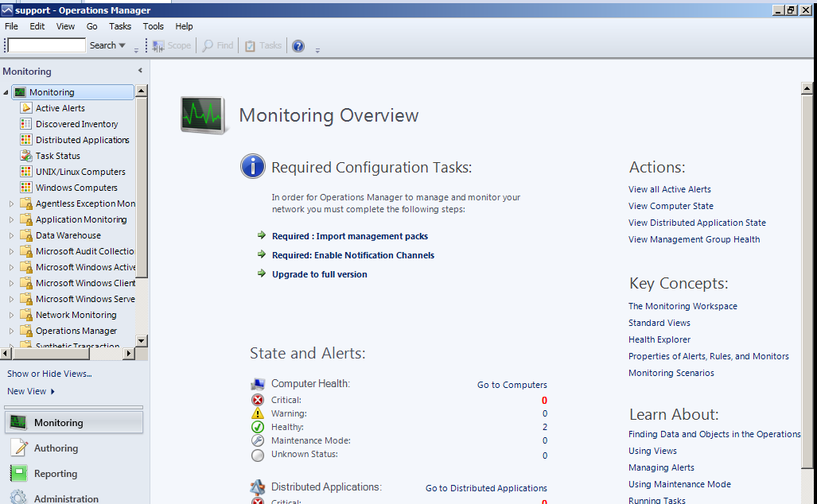Viewport: 817px width, 504px height.
Task: Open the Tools menu
Action: tap(154, 26)
